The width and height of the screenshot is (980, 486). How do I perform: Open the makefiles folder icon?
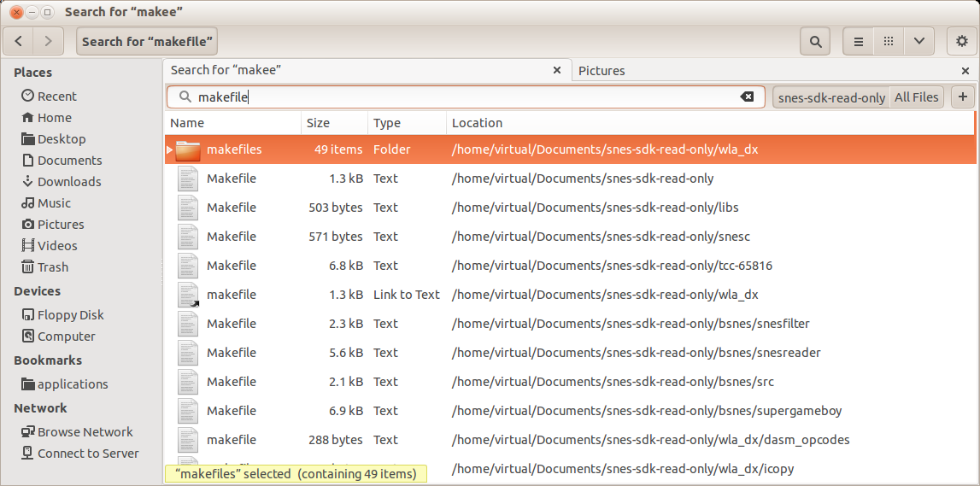click(188, 149)
